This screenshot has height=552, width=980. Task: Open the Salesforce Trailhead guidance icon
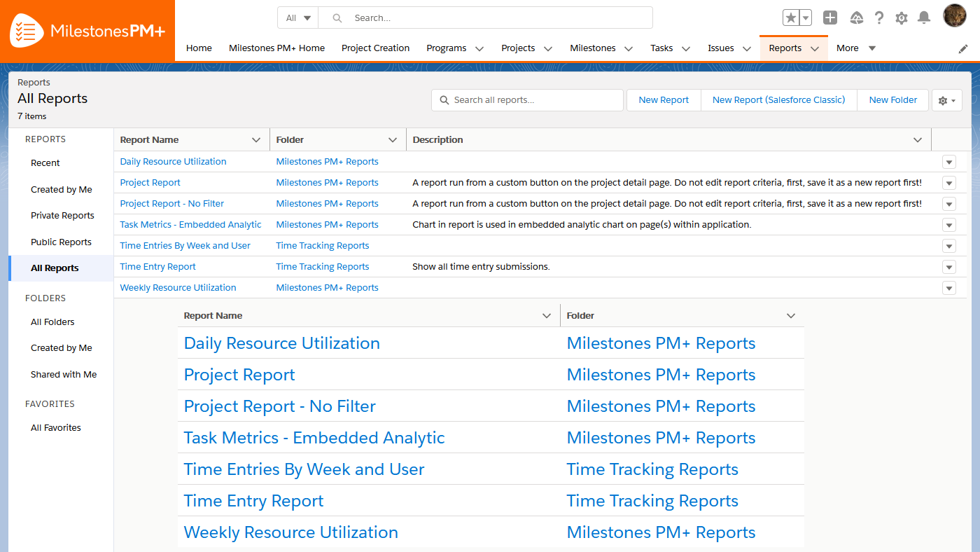(x=857, y=18)
